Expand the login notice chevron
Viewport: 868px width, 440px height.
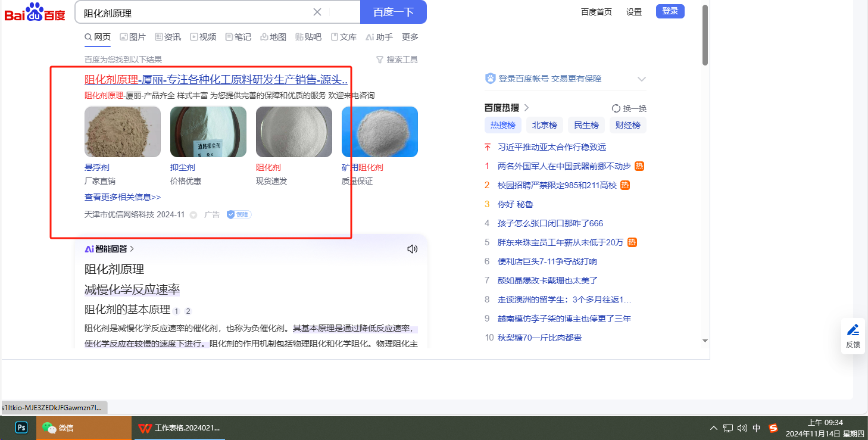tap(641, 79)
